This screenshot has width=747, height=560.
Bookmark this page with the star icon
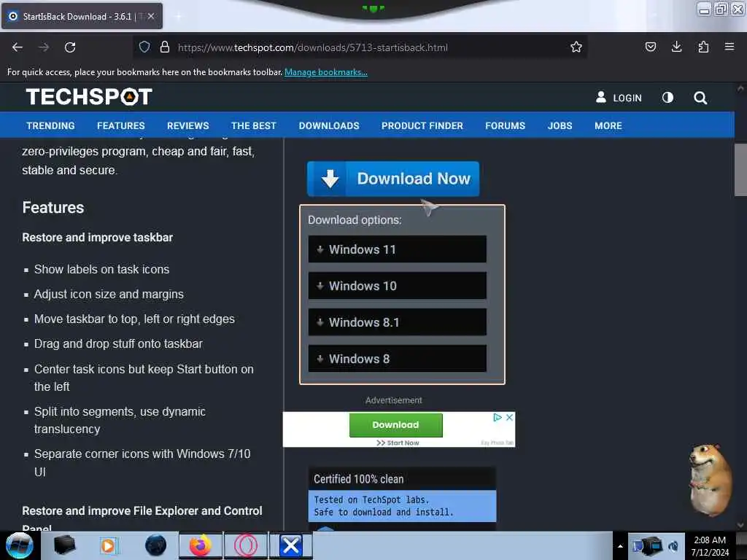tap(576, 47)
